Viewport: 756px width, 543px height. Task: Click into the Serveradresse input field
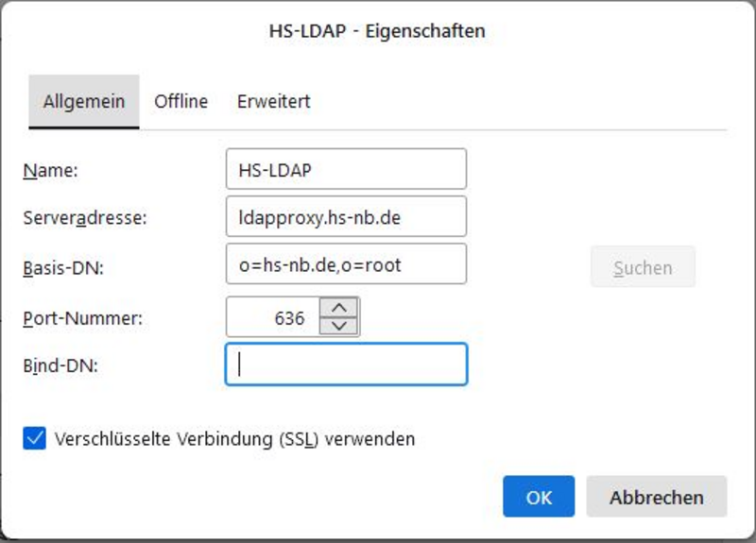click(346, 216)
